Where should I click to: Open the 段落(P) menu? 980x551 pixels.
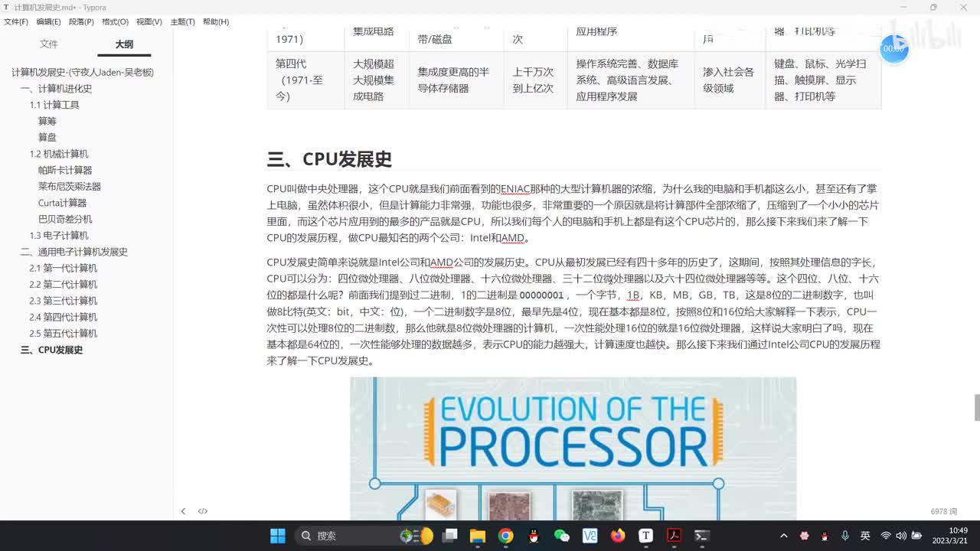click(x=81, y=21)
